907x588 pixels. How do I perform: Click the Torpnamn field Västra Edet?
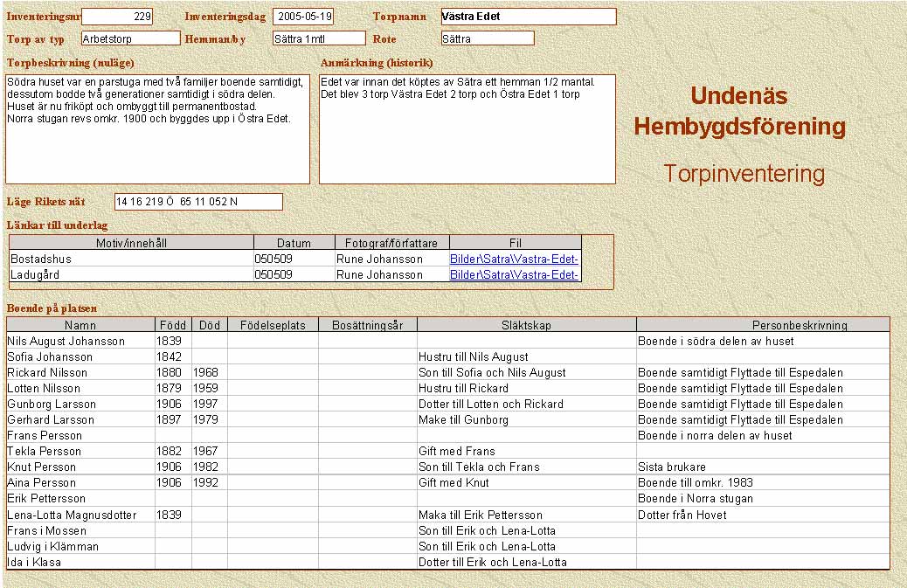tap(528, 17)
